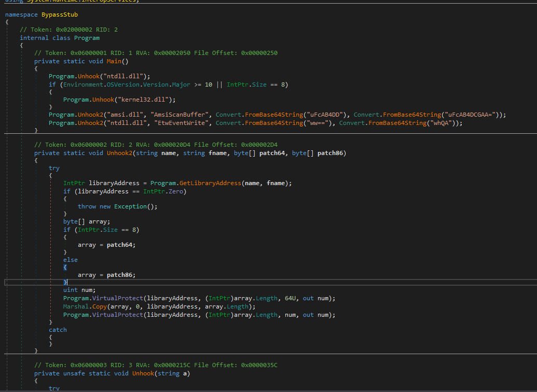
Task: Select the "AmsiScanBuffer" string
Action: tap(180, 115)
